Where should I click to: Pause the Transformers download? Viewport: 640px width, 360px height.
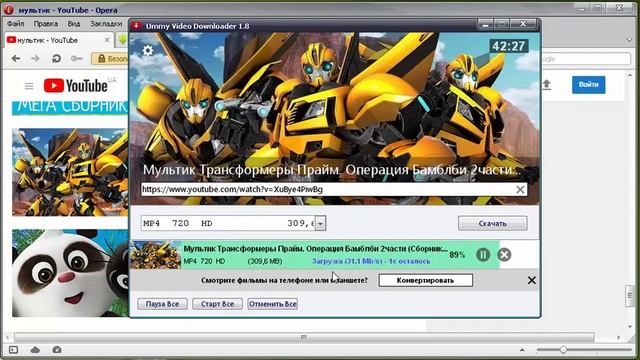point(483,255)
